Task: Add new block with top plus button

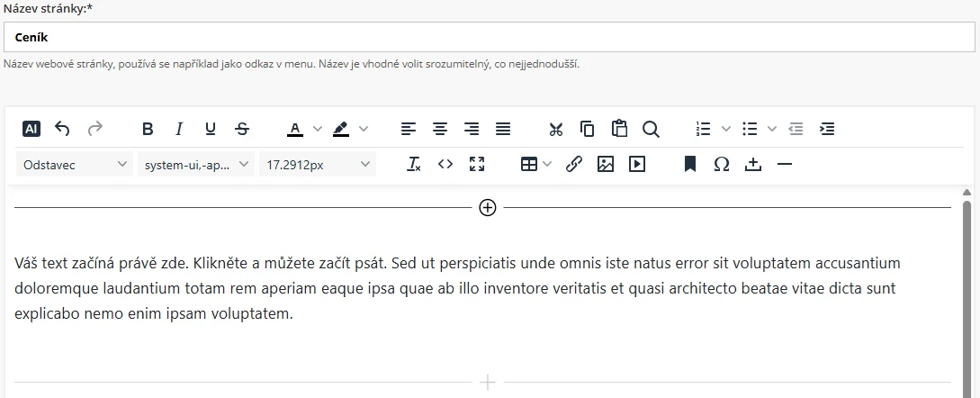Action: (488, 208)
